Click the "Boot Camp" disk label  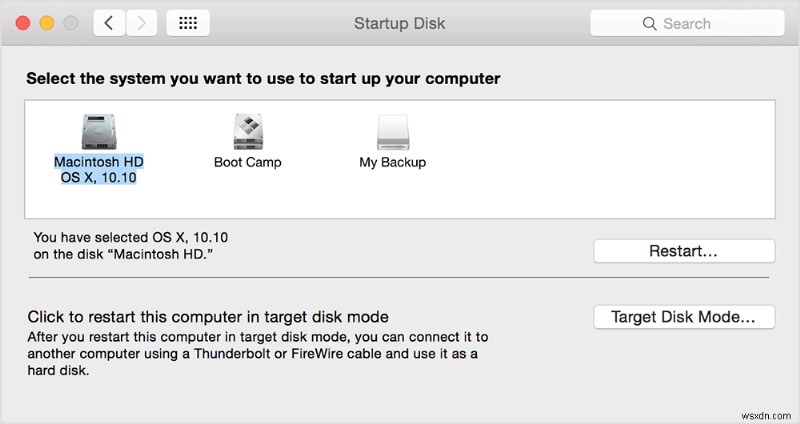click(247, 162)
